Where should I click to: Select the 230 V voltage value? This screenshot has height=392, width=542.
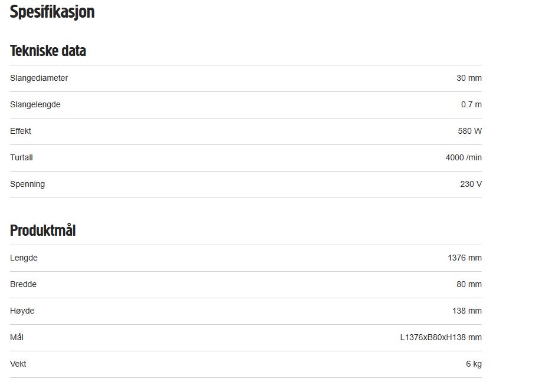(x=471, y=185)
